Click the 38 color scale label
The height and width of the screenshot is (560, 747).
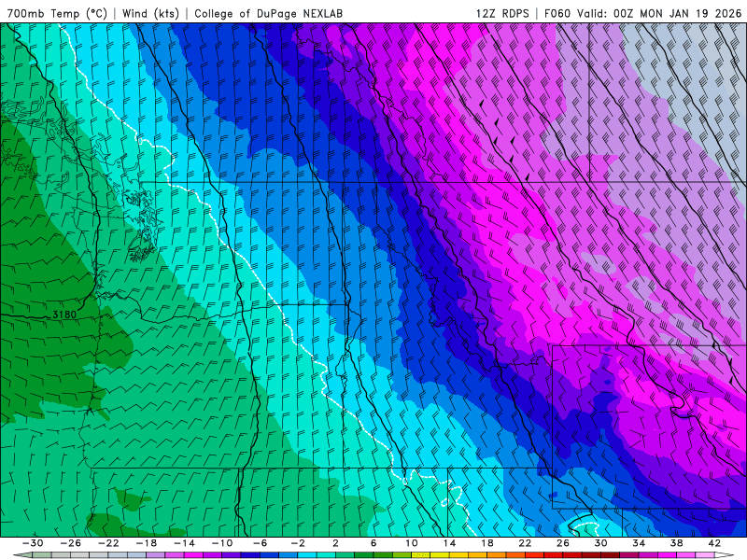click(676, 543)
